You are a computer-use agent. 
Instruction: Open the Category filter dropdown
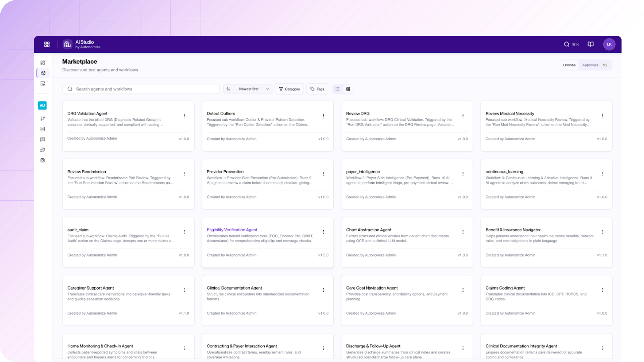coord(289,89)
